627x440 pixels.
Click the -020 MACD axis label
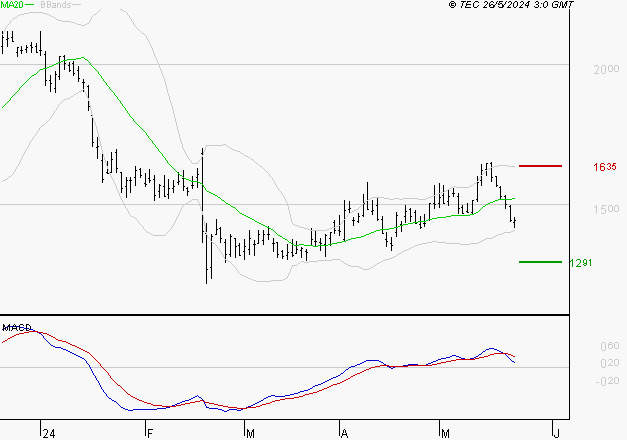tap(607, 381)
